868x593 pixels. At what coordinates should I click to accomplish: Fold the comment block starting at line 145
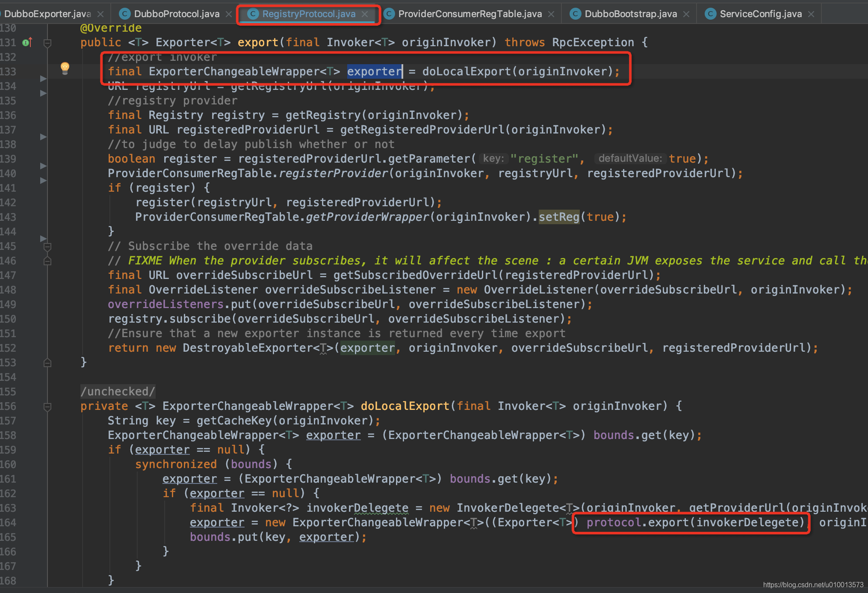click(x=47, y=247)
